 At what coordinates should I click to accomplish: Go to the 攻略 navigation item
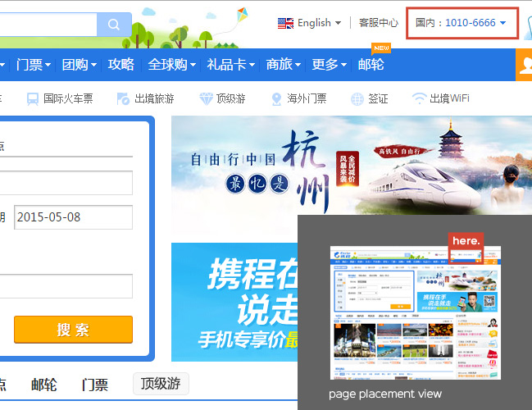click(120, 65)
